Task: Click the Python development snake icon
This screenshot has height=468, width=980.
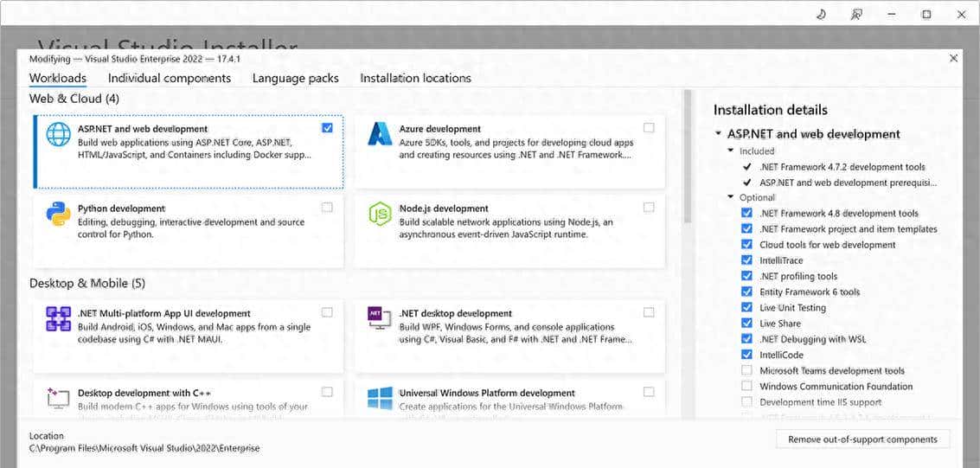Action: (x=58, y=214)
